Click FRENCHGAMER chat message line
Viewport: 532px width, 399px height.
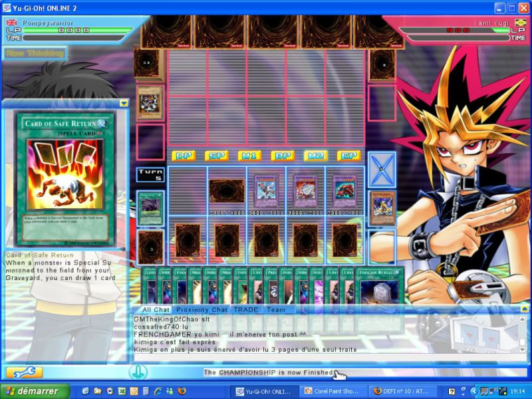[x=220, y=334]
